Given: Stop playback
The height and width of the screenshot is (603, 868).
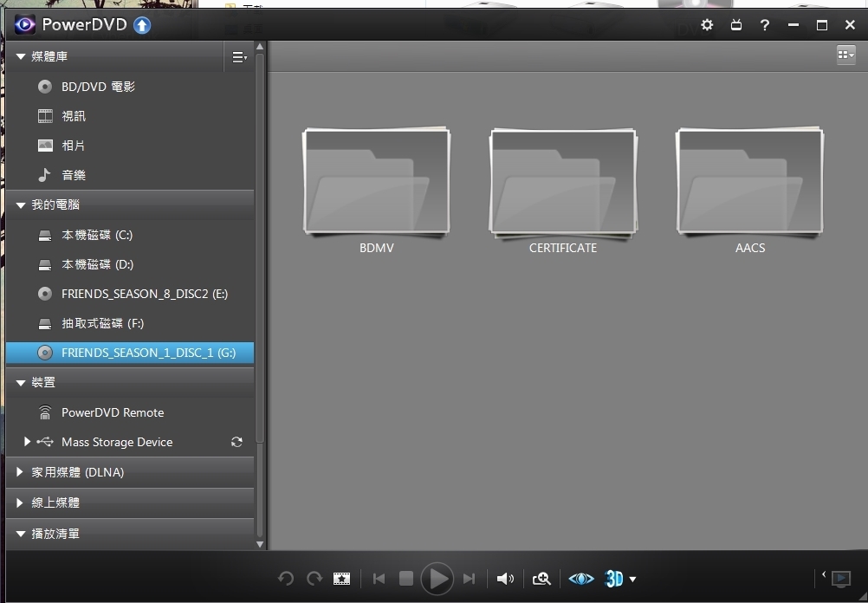Looking at the screenshot, I should (406, 579).
